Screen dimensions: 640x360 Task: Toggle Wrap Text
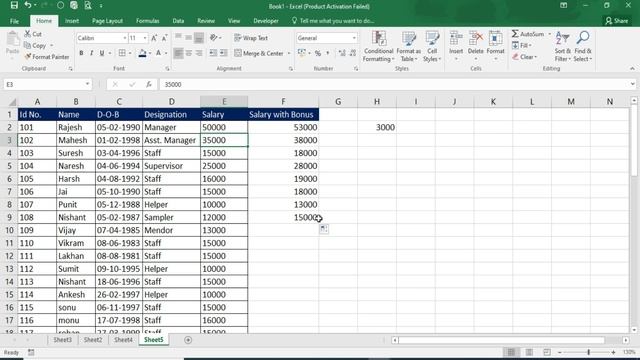tap(251, 38)
